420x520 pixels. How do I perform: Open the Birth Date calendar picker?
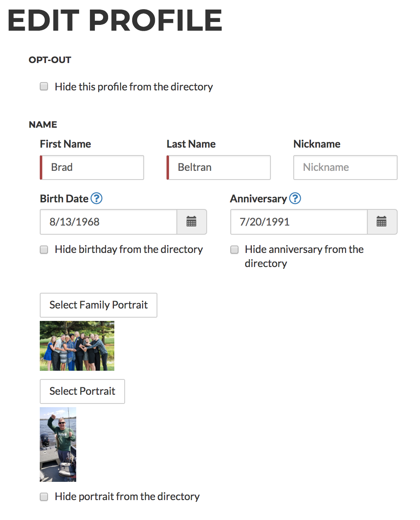pos(191,222)
